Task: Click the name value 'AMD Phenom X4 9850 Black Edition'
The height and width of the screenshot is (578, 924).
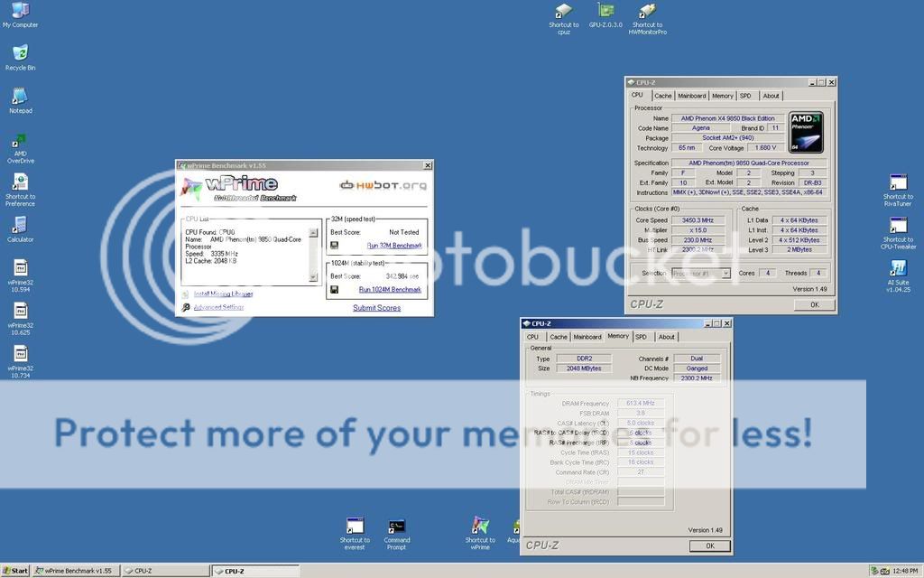Action: (728, 118)
